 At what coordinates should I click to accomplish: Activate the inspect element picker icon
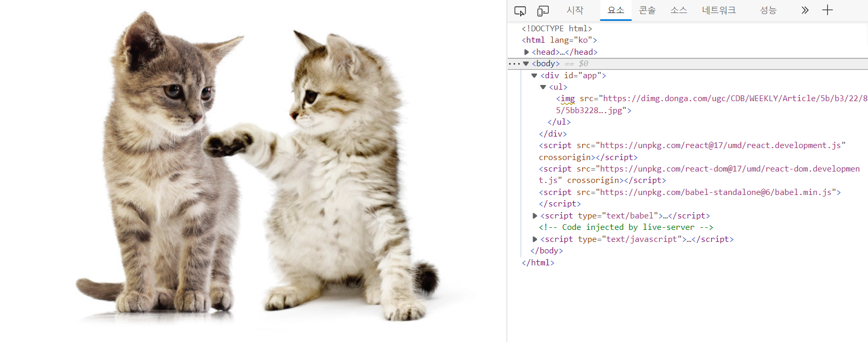(x=520, y=10)
